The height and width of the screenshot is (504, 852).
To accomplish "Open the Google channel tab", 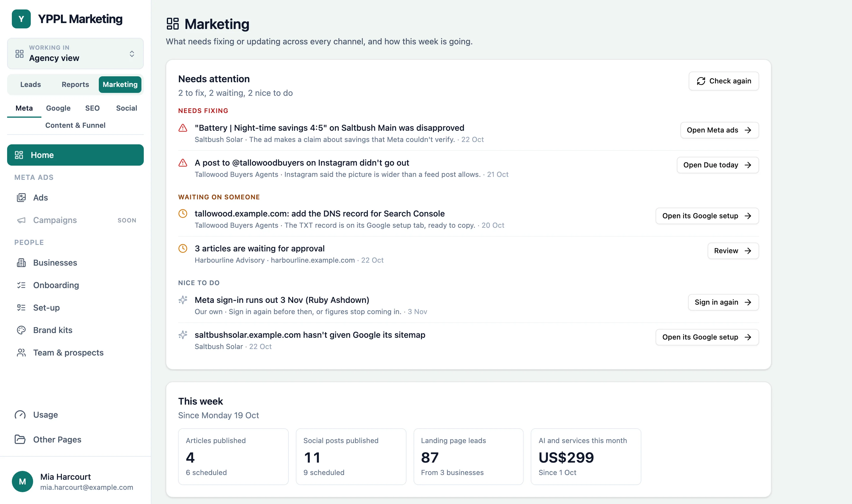I will coord(58,108).
